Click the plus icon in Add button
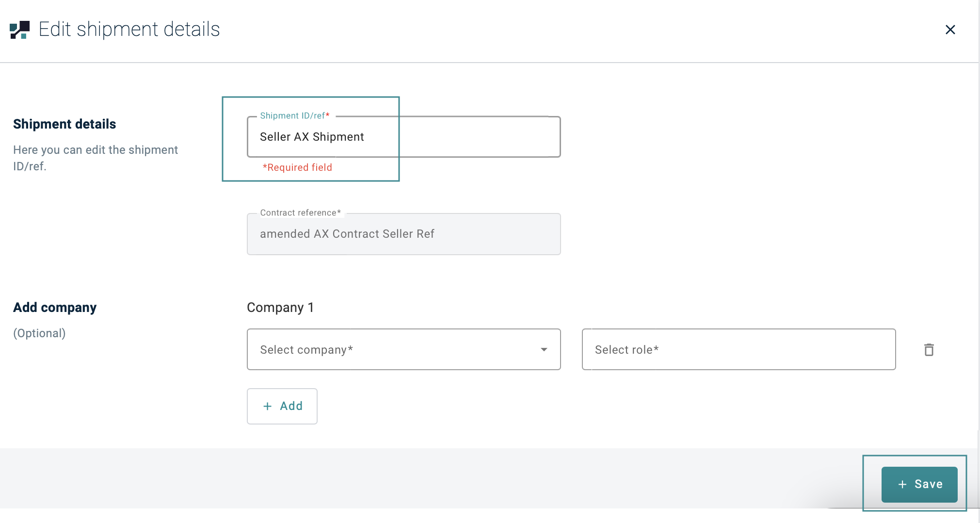 (x=267, y=407)
